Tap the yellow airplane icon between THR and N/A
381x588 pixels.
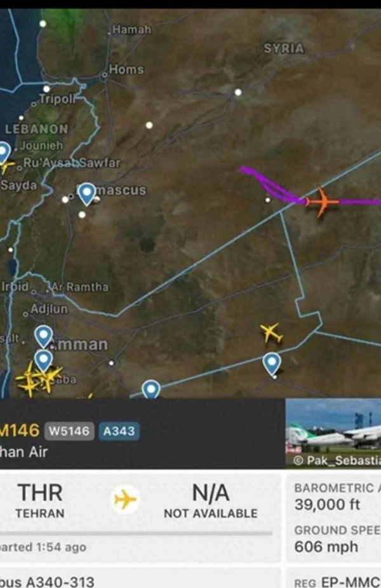click(x=126, y=500)
